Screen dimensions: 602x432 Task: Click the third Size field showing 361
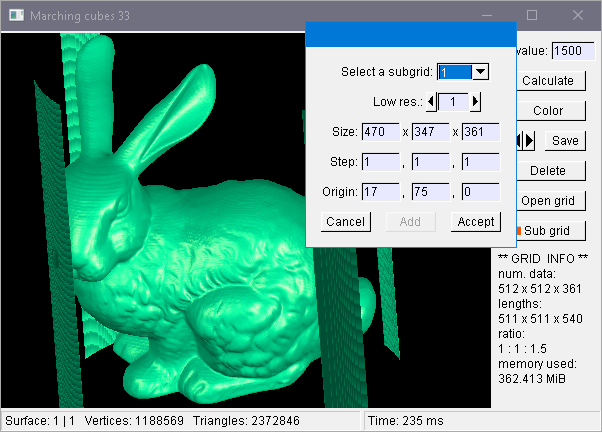click(480, 132)
